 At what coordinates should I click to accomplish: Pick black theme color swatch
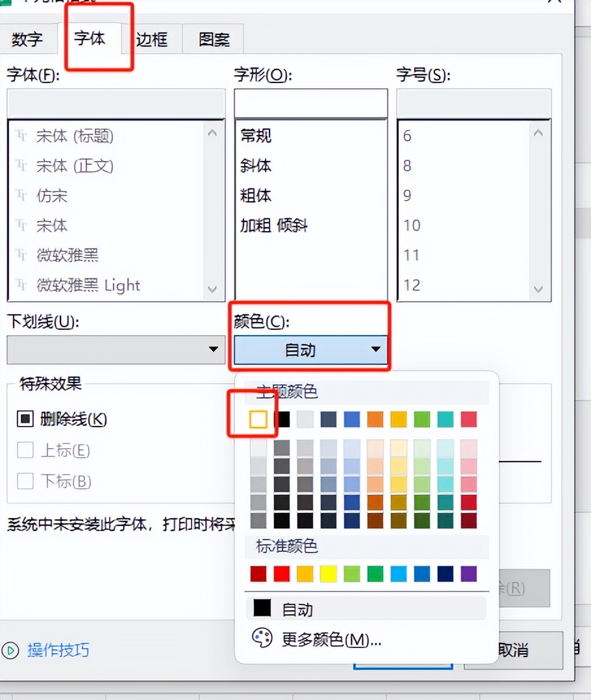282,419
